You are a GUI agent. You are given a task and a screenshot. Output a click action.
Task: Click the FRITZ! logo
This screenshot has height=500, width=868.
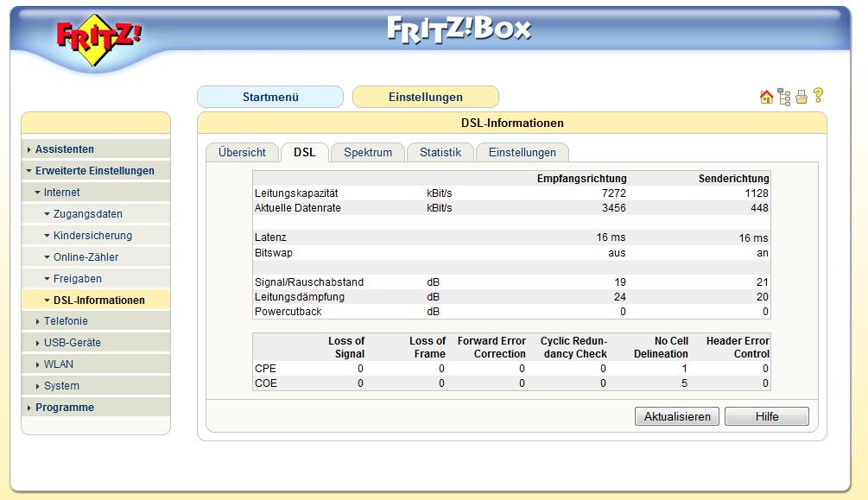(98, 40)
